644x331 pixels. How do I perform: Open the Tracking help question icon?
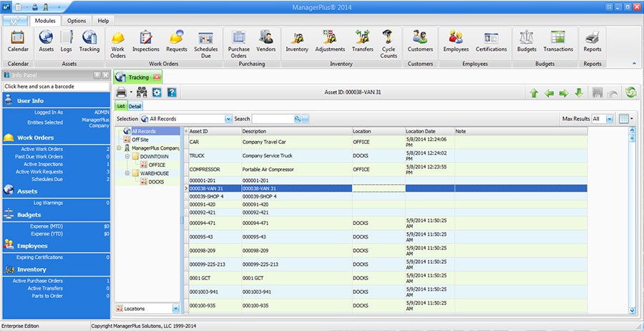coord(172,92)
